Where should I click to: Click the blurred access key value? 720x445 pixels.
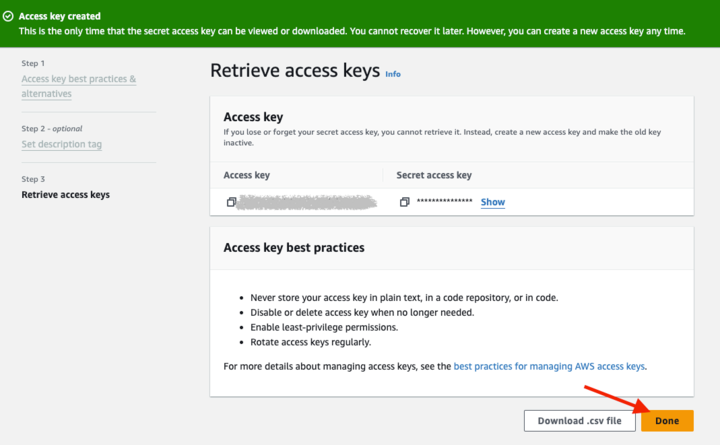pos(308,202)
